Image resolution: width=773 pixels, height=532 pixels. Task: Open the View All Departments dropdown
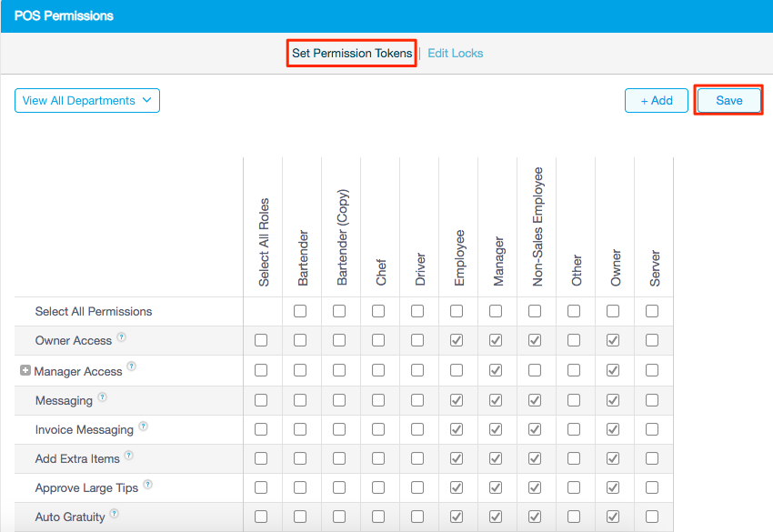(86, 100)
